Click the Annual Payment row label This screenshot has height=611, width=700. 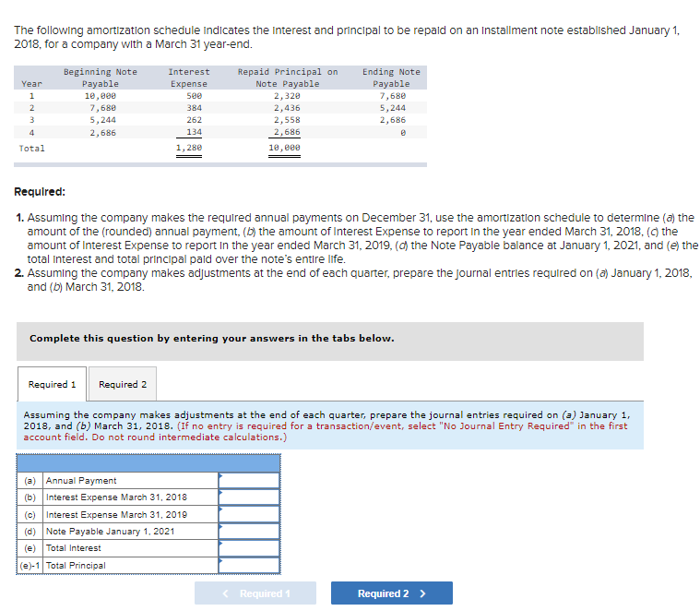(x=81, y=481)
